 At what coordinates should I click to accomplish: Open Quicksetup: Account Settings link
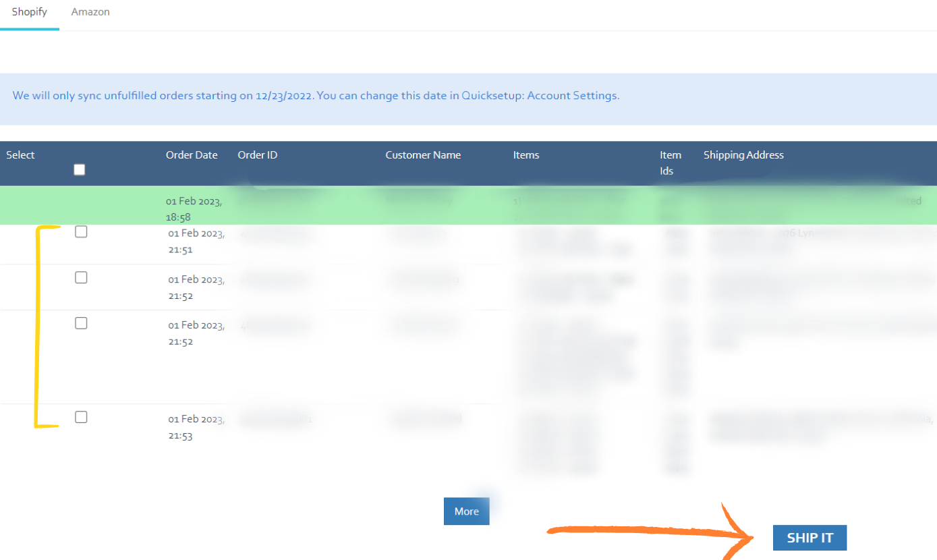539,95
